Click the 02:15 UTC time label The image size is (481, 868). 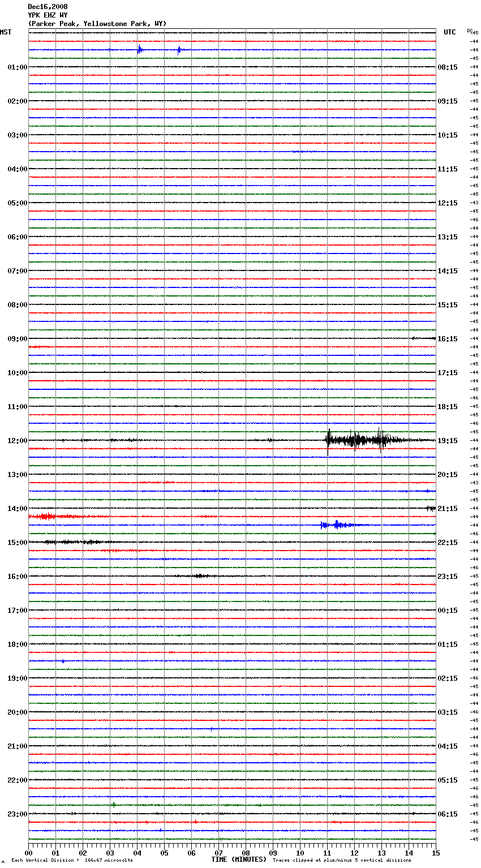click(x=448, y=678)
